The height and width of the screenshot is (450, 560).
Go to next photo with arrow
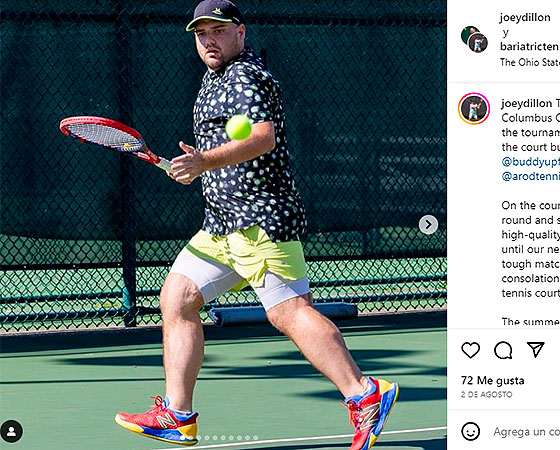(x=428, y=225)
